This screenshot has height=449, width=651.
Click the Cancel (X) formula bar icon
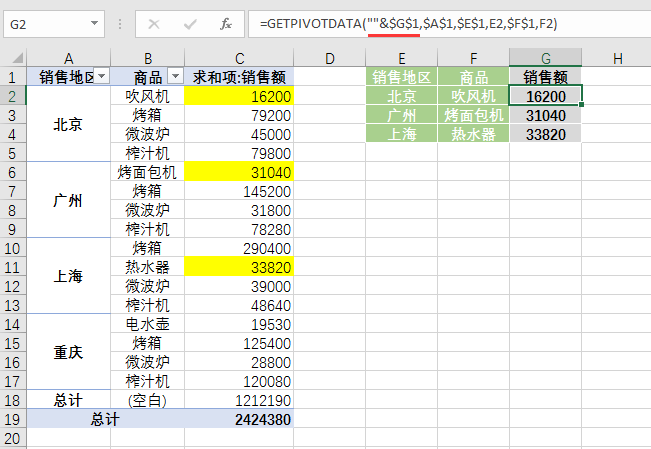point(154,24)
